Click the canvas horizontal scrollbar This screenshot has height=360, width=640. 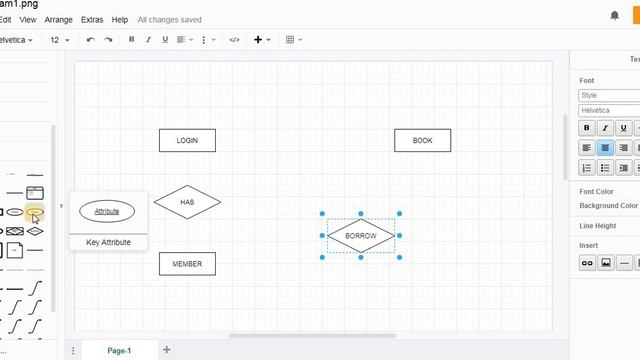coord(312,336)
